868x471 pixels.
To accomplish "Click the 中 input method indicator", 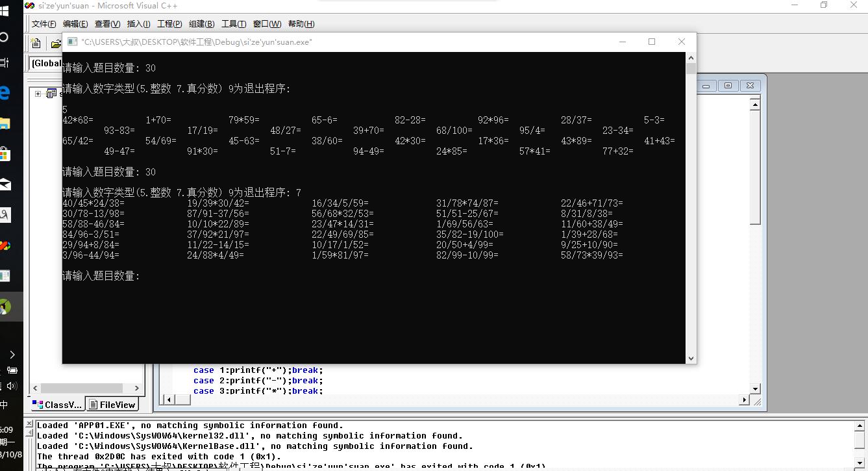I will [x=4, y=405].
